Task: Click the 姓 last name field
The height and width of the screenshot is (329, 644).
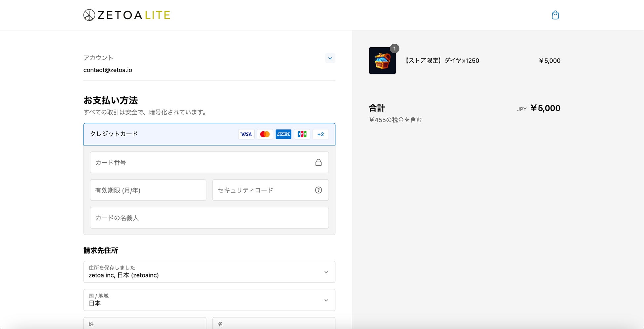Action: pos(145,323)
